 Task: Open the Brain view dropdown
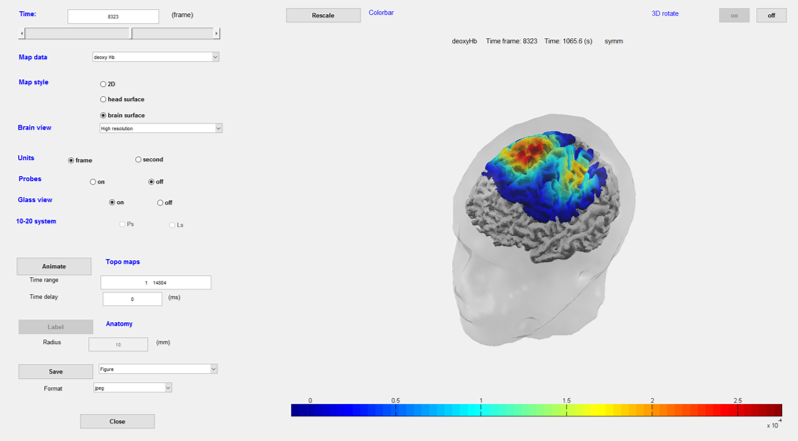coord(161,128)
